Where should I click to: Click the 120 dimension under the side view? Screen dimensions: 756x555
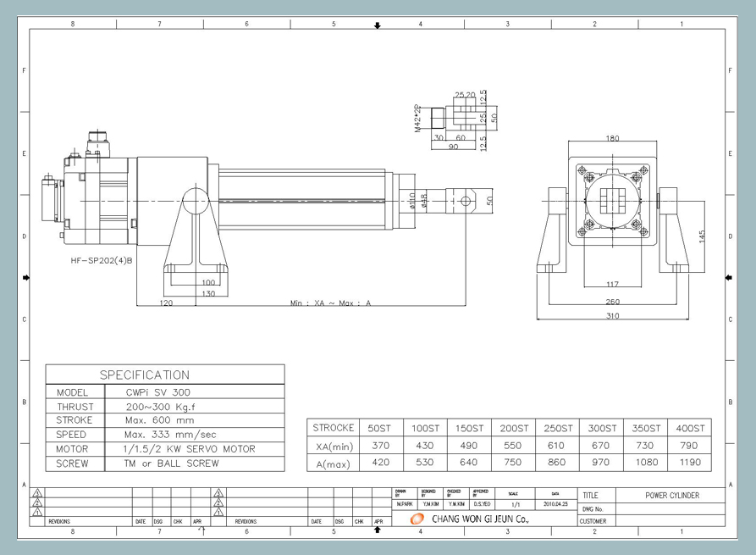point(166,303)
